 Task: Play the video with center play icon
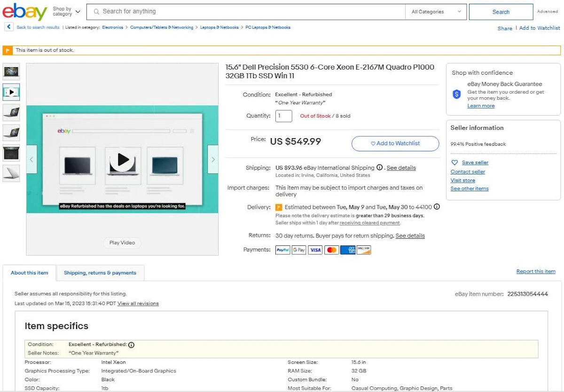(x=122, y=160)
